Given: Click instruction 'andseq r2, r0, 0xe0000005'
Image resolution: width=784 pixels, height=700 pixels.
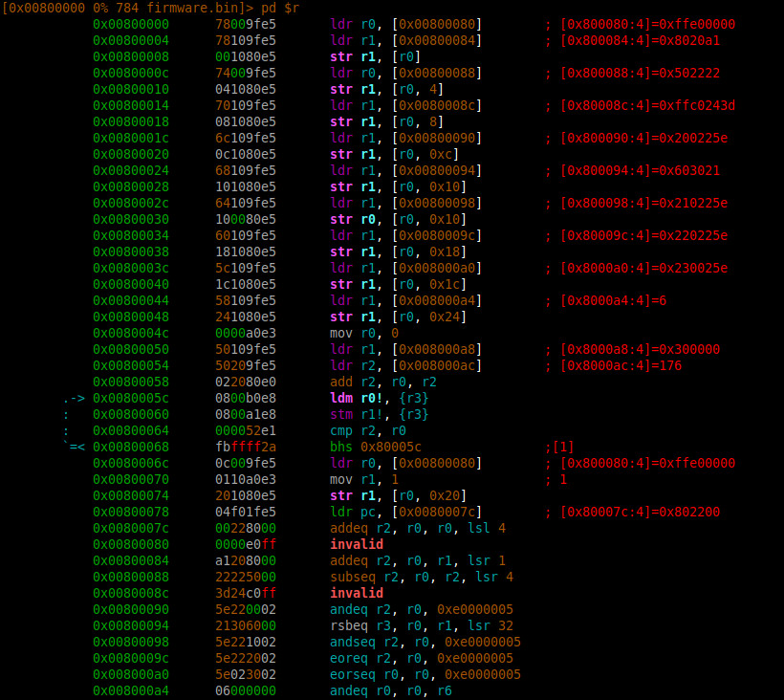Looking at the screenshot, I should [425, 642].
